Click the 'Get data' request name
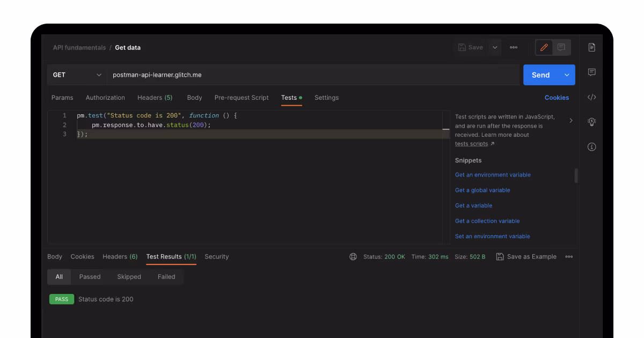 coord(128,48)
